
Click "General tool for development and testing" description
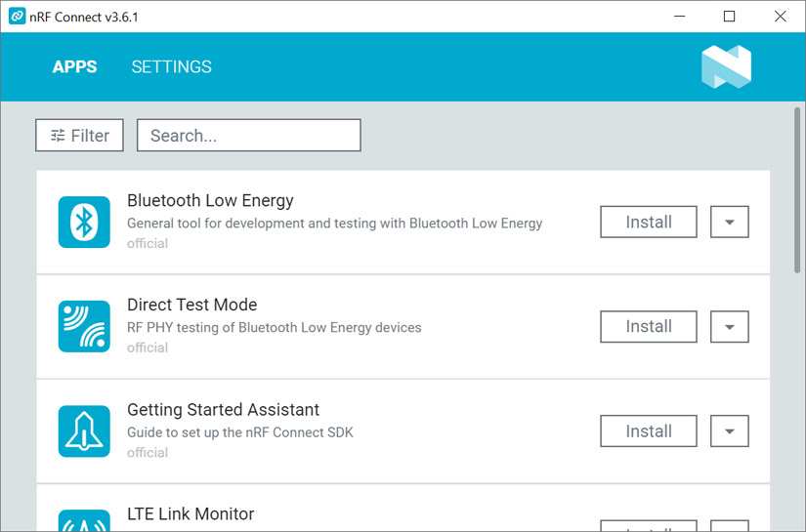point(335,224)
